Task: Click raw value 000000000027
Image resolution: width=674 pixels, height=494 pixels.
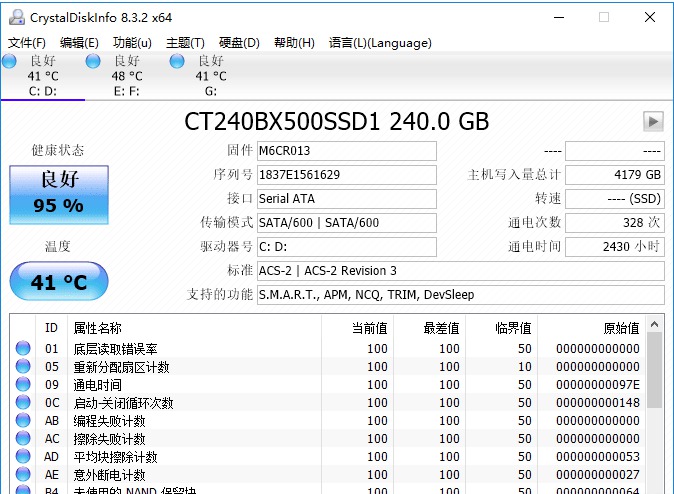Action: tap(597, 475)
